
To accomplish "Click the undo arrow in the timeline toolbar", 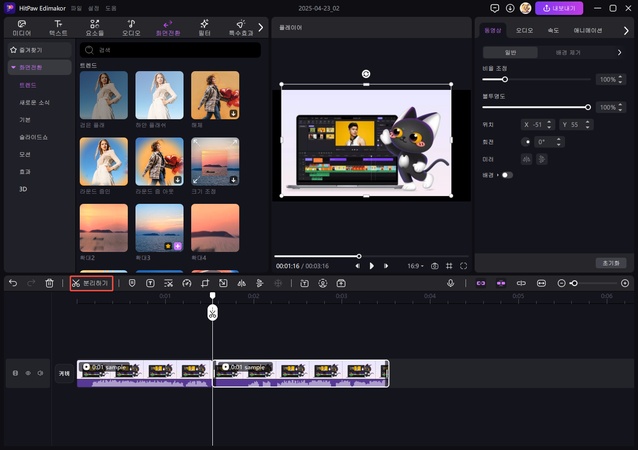I will tap(13, 283).
